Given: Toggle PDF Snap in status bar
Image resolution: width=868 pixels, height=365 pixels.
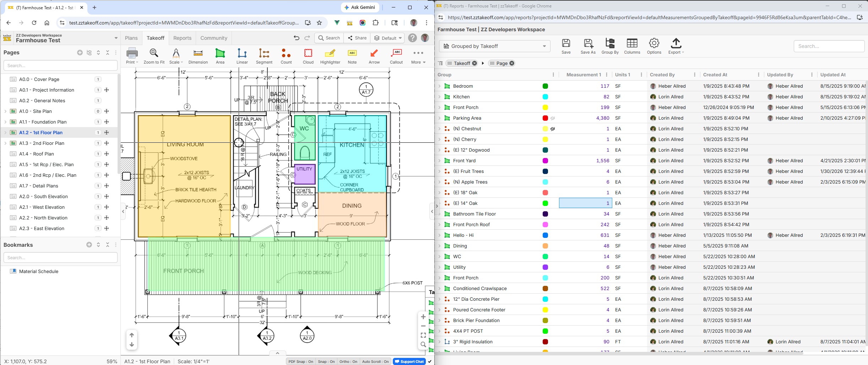Looking at the screenshot, I should point(300,361).
